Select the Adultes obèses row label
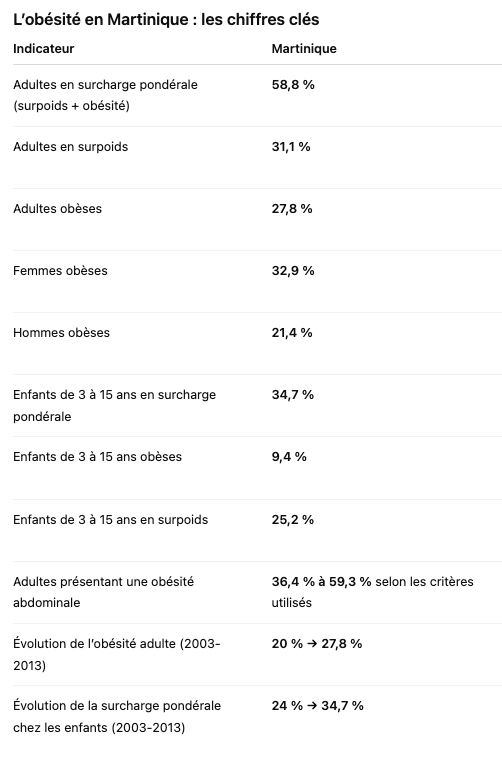The image size is (502, 760). 57,208
